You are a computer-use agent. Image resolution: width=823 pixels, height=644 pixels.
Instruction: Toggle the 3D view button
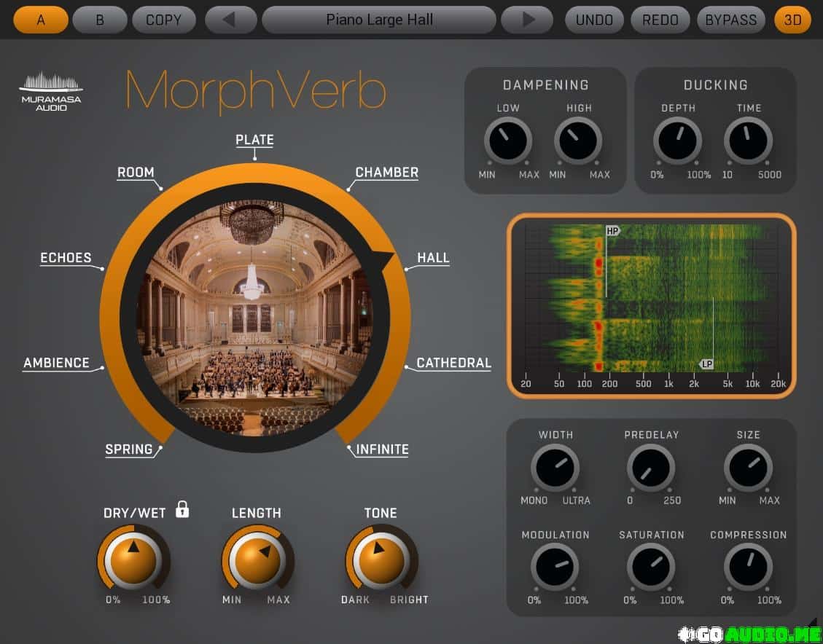coord(792,20)
